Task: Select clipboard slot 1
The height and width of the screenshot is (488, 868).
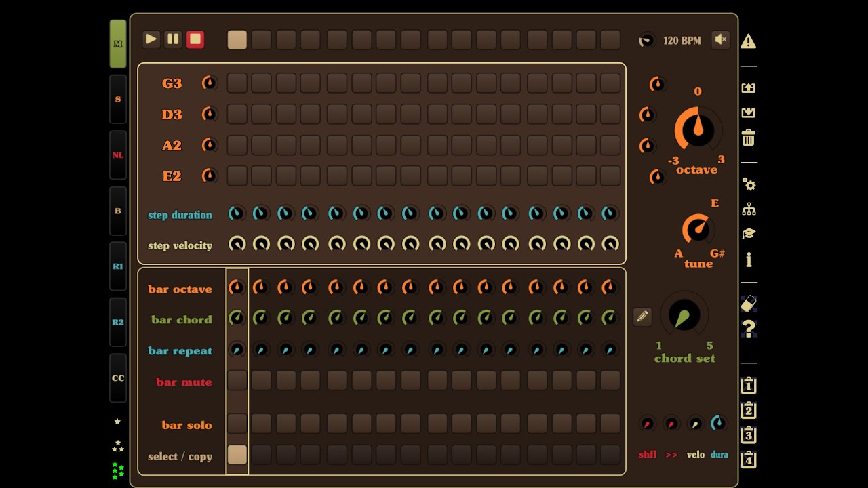Action: click(x=749, y=385)
